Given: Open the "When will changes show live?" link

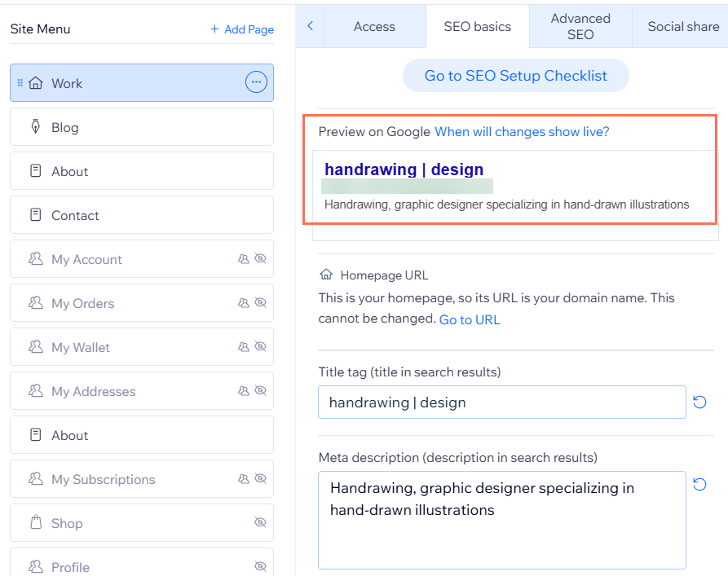Looking at the screenshot, I should point(522,131).
